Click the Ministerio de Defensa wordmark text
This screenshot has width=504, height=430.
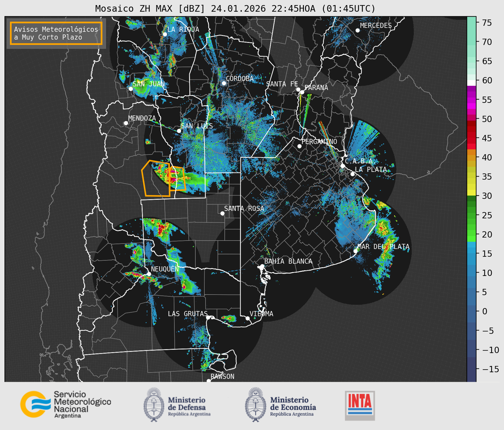coord(189,406)
